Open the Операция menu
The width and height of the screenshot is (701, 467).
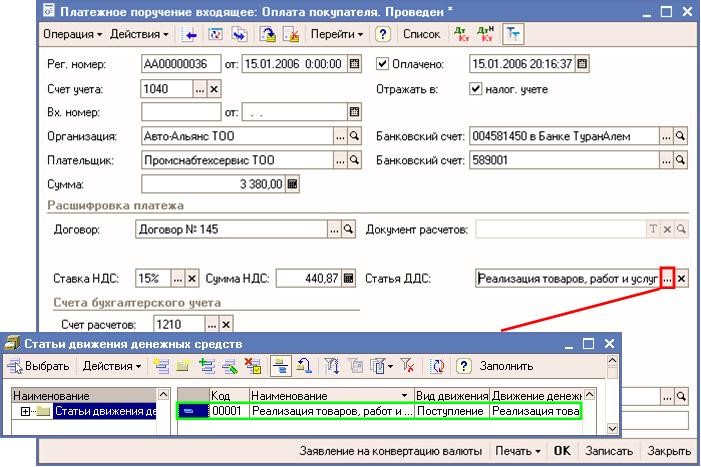coord(73,34)
